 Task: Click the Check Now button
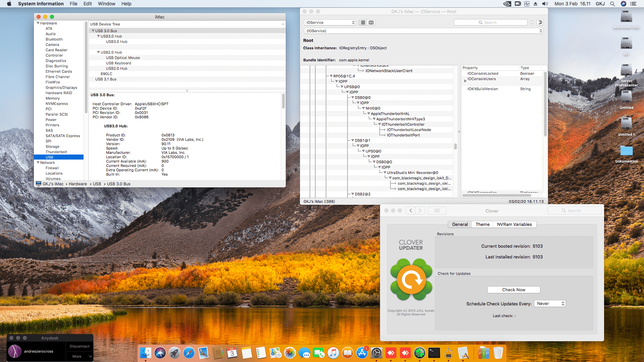[514, 290]
